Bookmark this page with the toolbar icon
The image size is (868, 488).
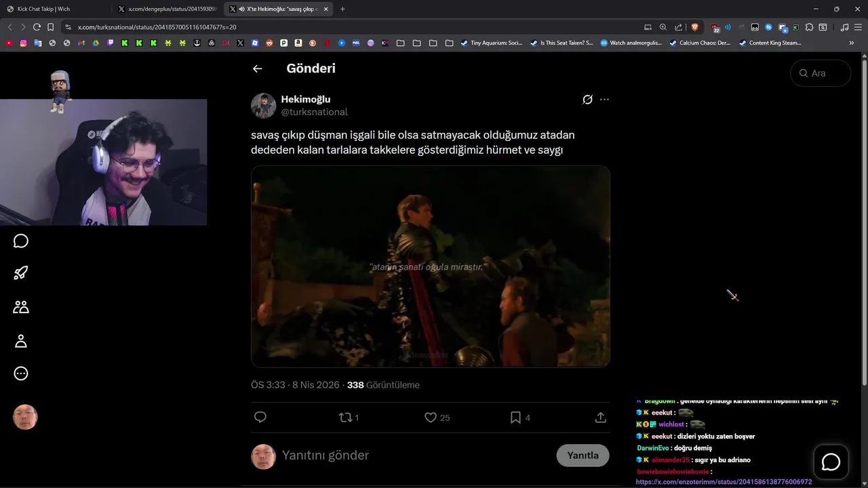point(50,27)
